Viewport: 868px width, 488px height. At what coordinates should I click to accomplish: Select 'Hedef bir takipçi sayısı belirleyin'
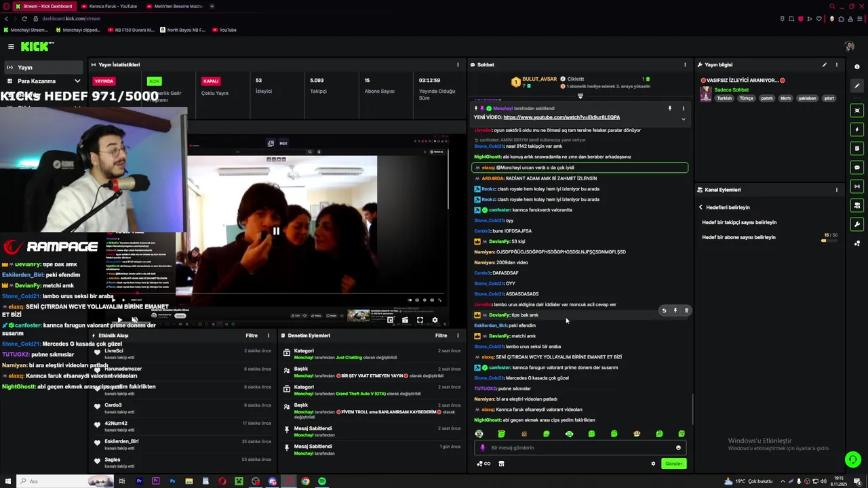click(739, 222)
